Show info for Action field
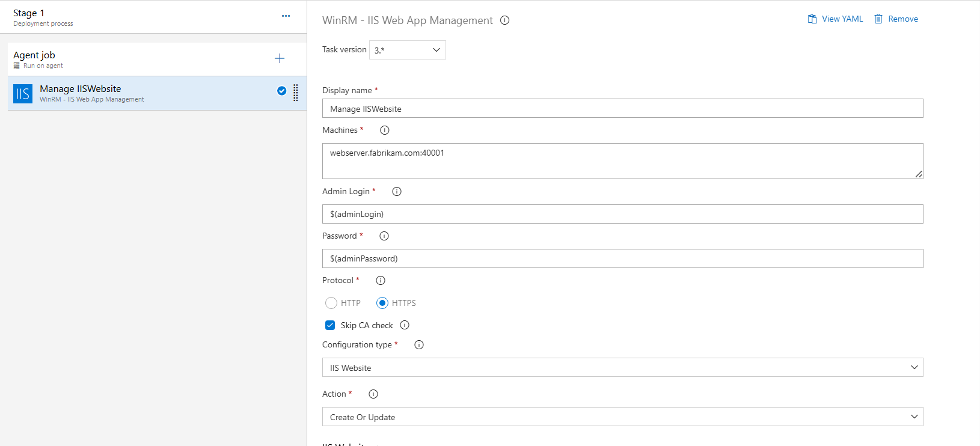This screenshot has width=980, height=446. pyautogui.click(x=373, y=394)
